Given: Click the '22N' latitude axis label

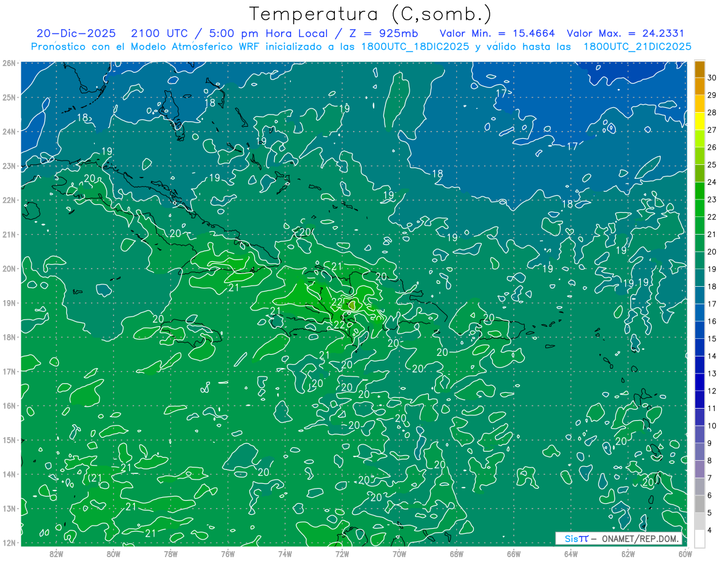Looking at the screenshot, I should point(8,199).
